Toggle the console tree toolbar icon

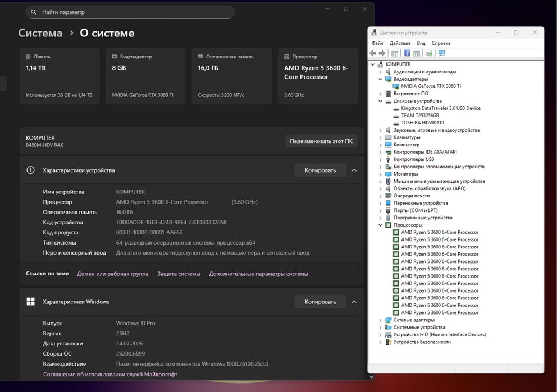click(x=394, y=53)
